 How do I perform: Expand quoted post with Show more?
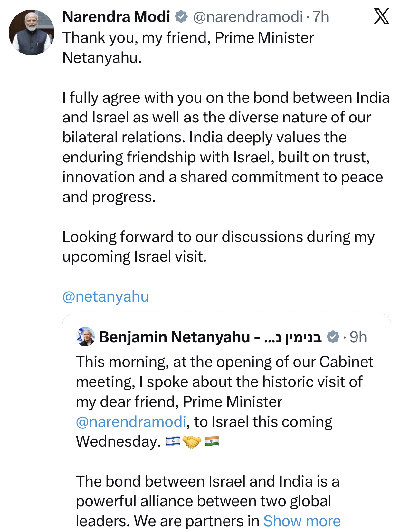pos(302,521)
